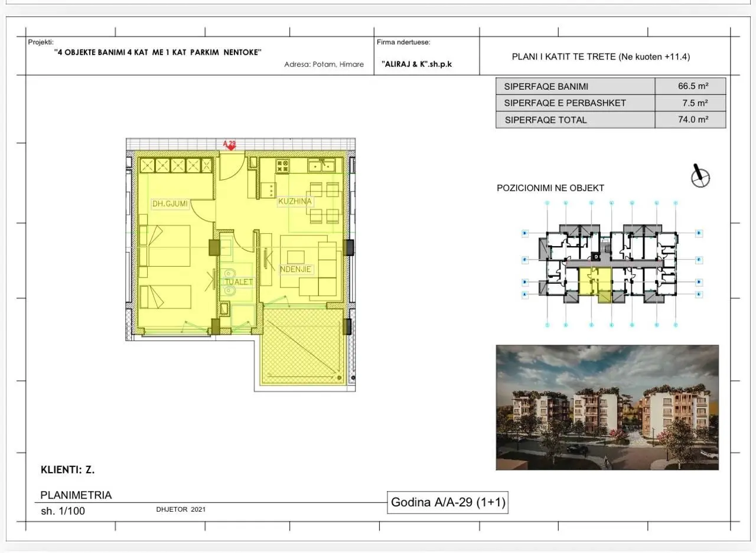Click the Projekti: label
Screen dimensions: 756x553
coord(41,42)
